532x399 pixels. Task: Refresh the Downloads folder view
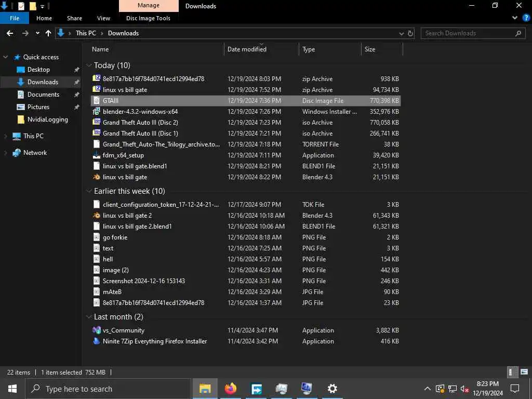click(x=410, y=33)
